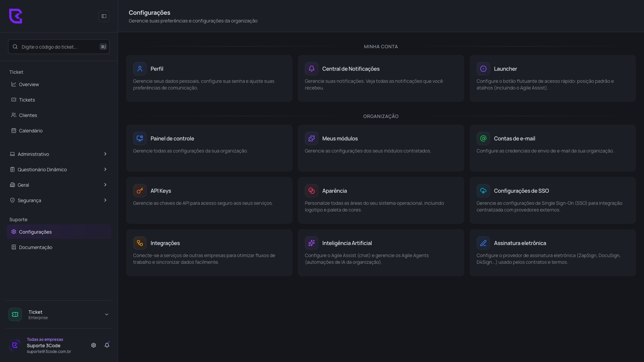Expand the Segurança chevron
This screenshot has width=644, height=362.
105,200
